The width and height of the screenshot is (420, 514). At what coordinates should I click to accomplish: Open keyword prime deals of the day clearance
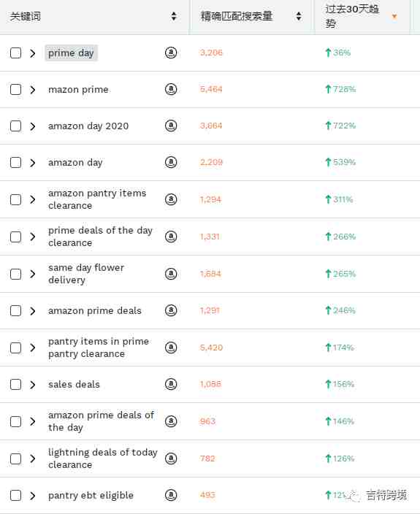click(100, 237)
